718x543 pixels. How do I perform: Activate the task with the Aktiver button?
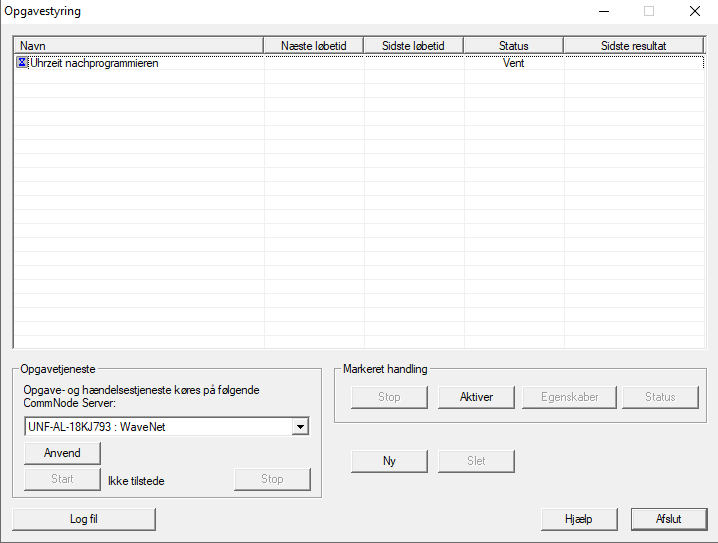(476, 397)
